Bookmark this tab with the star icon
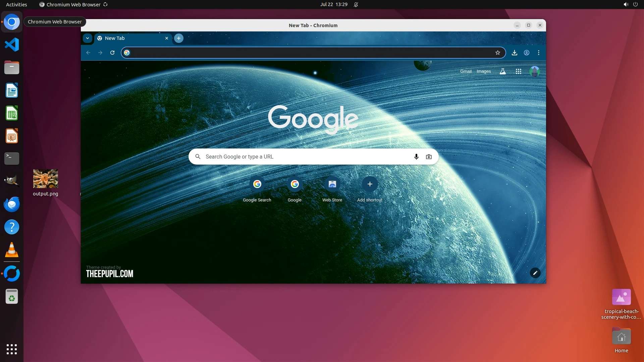This screenshot has height=362, width=644. tap(498, 53)
